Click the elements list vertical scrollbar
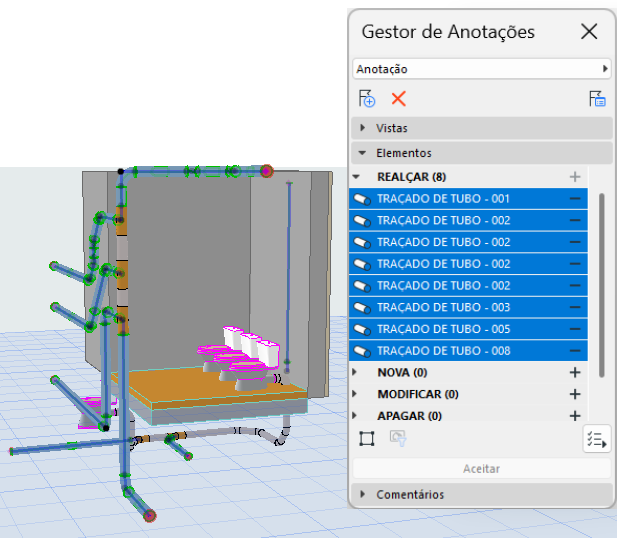617x538 pixels. tap(601, 285)
